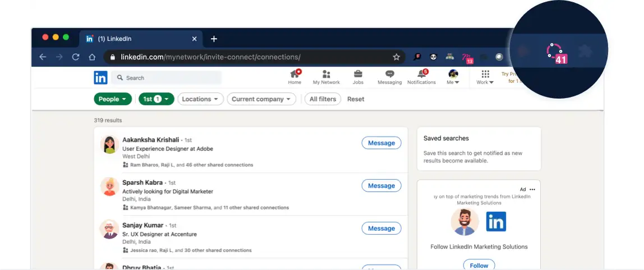
Task: Click Sparsh Kabra's avatar
Action: click(x=109, y=187)
